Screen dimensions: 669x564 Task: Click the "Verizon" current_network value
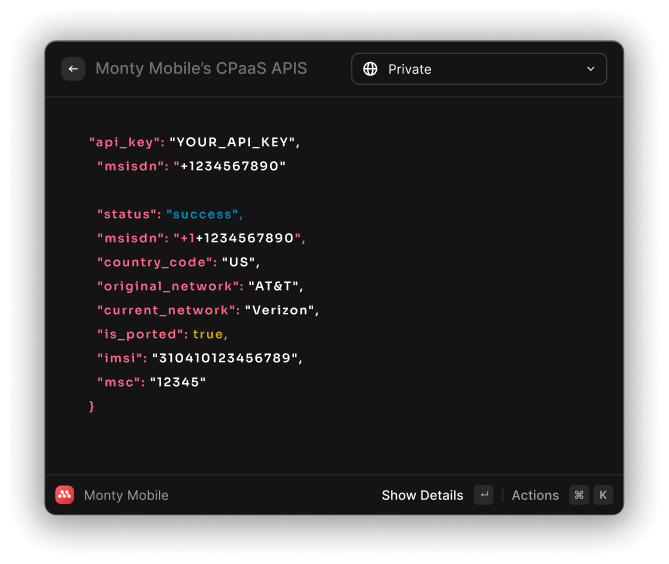pyautogui.click(x=281, y=310)
